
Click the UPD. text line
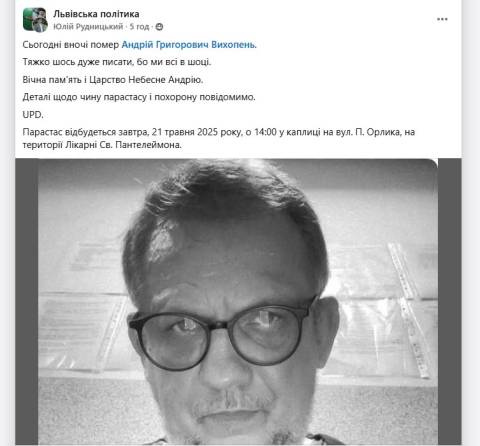pos(33,115)
